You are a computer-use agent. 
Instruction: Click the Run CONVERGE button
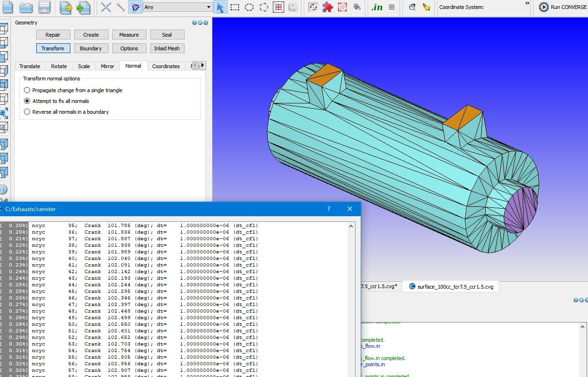coord(563,7)
